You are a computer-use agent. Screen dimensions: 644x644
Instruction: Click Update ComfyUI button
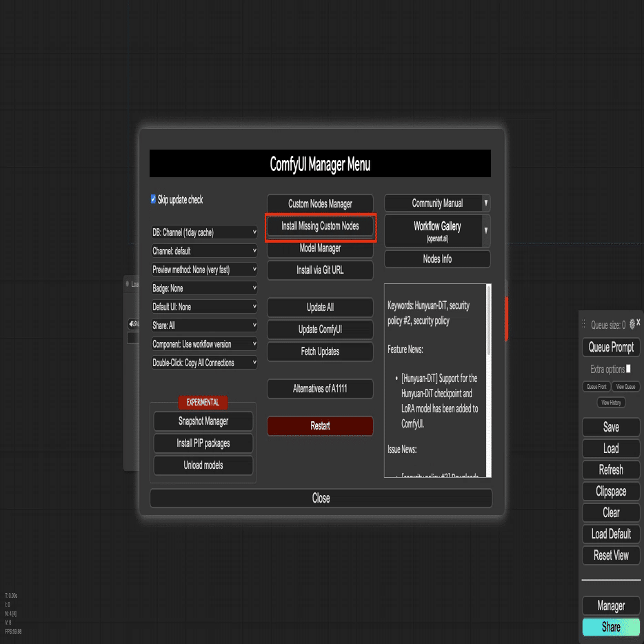point(320,330)
